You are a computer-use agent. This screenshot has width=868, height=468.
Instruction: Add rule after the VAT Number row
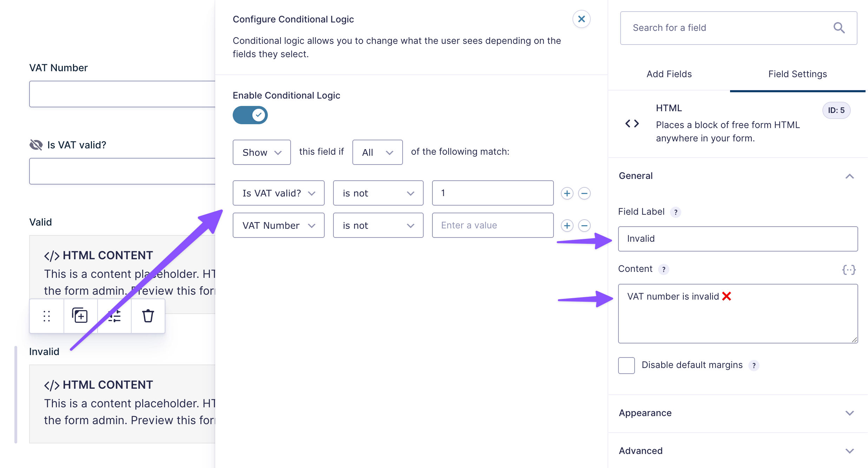[567, 226]
